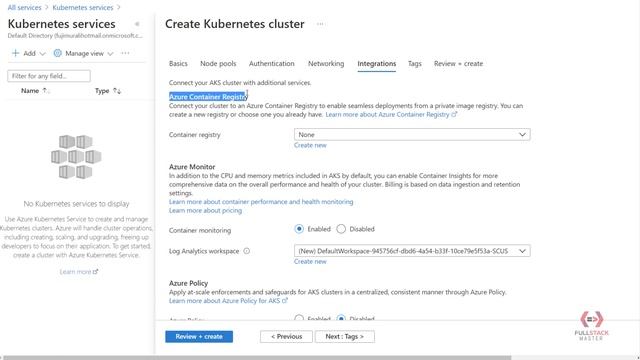Sort by Name column arrow
The image size is (640, 360).
pyautogui.click(x=45, y=91)
